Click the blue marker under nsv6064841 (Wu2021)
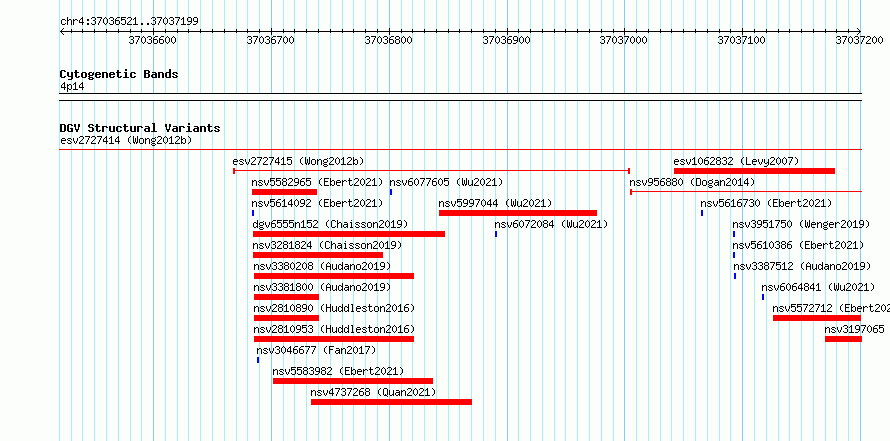This screenshot has width=890, height=441. coord(763,297)
